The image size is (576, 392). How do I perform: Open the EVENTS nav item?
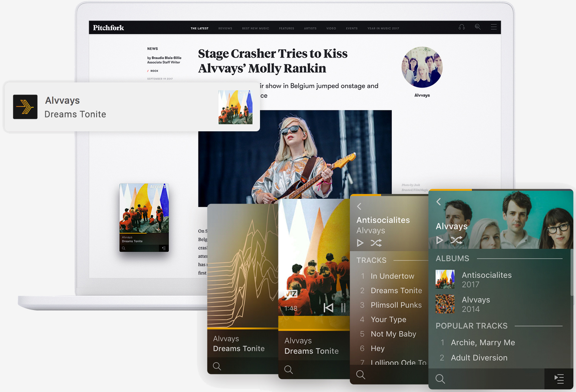pos(352,28)
